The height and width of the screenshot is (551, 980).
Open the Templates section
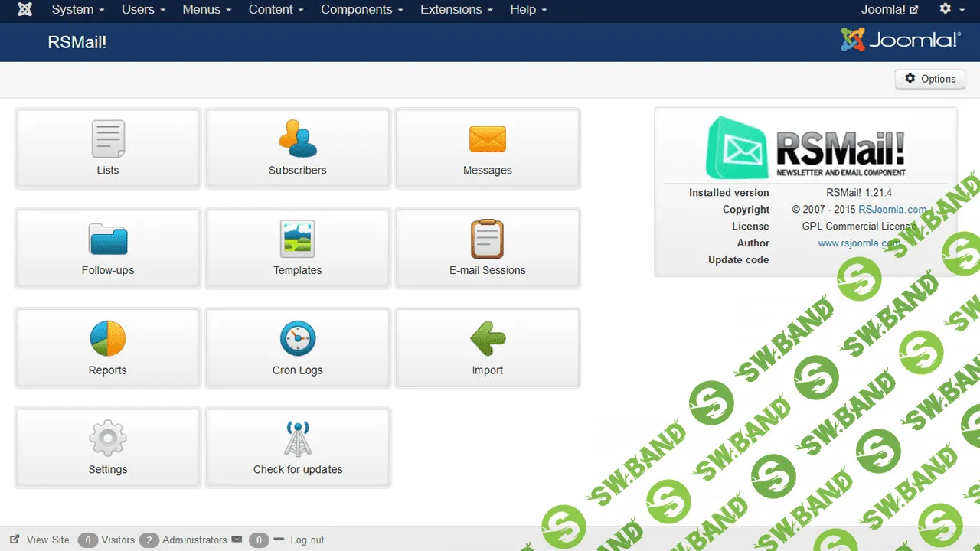click(297, 248)
